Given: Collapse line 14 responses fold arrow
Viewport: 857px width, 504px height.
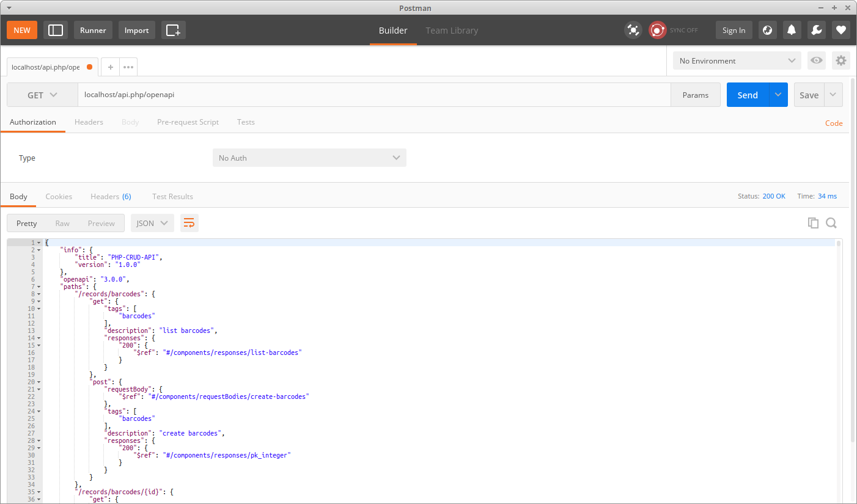Looking at the screenshot, I should point(39,338).
